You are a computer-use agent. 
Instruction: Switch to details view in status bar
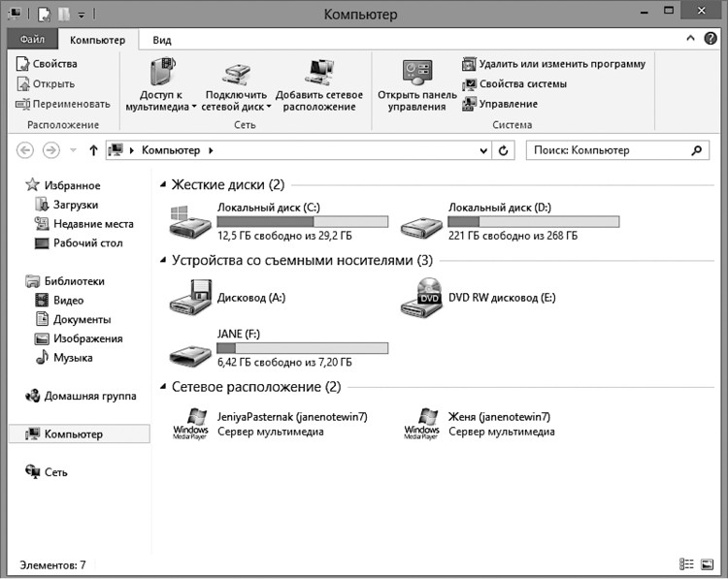[x=687, y=564]
